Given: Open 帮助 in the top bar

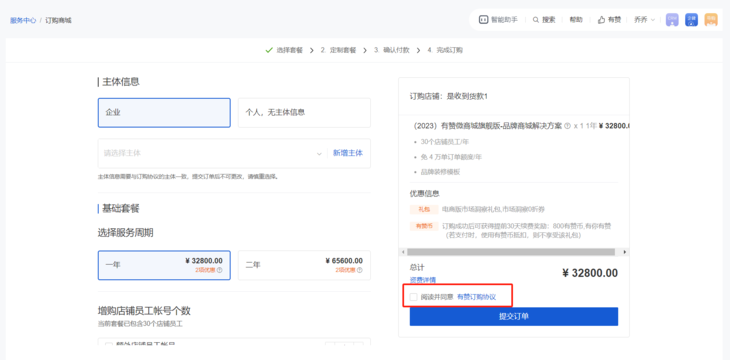Looking at the screenshot, I should point(576,20).
